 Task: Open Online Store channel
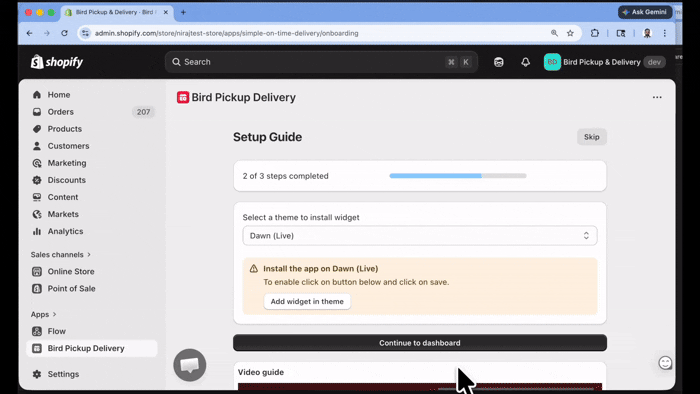[71, 271]
